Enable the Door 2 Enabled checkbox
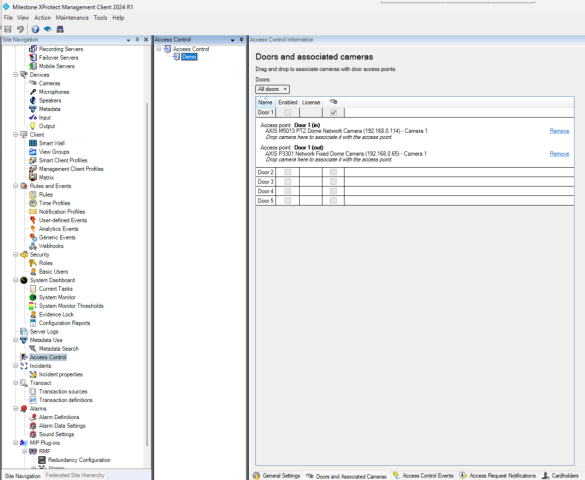Viewport: 585px width, 480px height. point(288,172)
